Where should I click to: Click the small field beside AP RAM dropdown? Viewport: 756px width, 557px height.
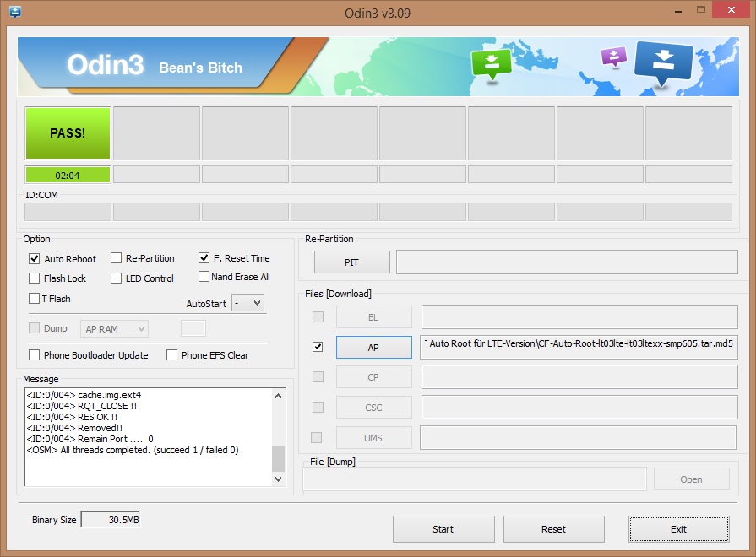[x=193, y=328]
